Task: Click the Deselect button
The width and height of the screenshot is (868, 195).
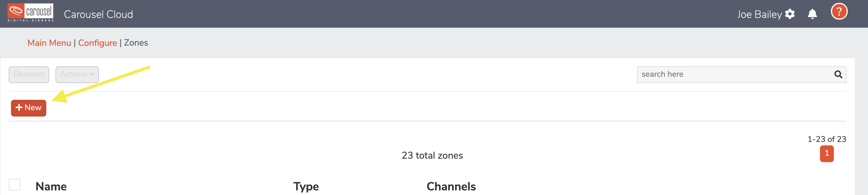Action: coord(29,74)
